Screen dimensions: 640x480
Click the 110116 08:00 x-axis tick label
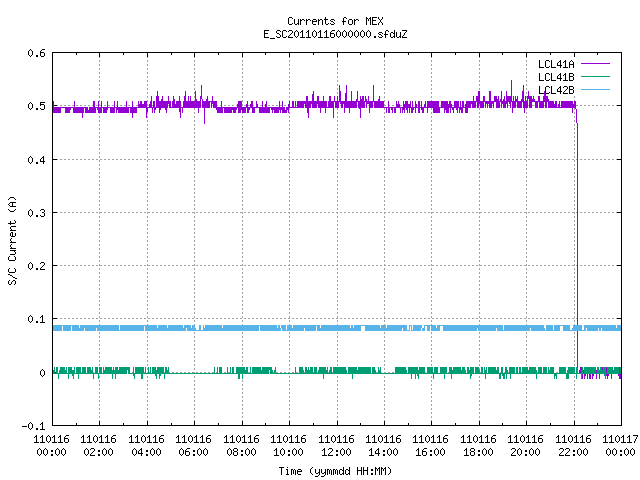click(241, 446)
